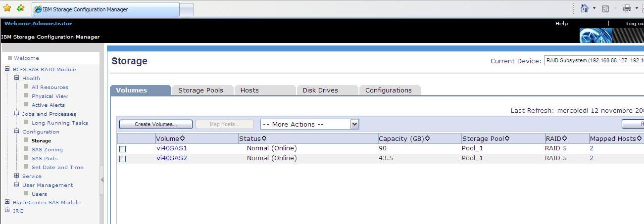Click the Add to Favorites icon
644x224 pixels.
[20, 8]
